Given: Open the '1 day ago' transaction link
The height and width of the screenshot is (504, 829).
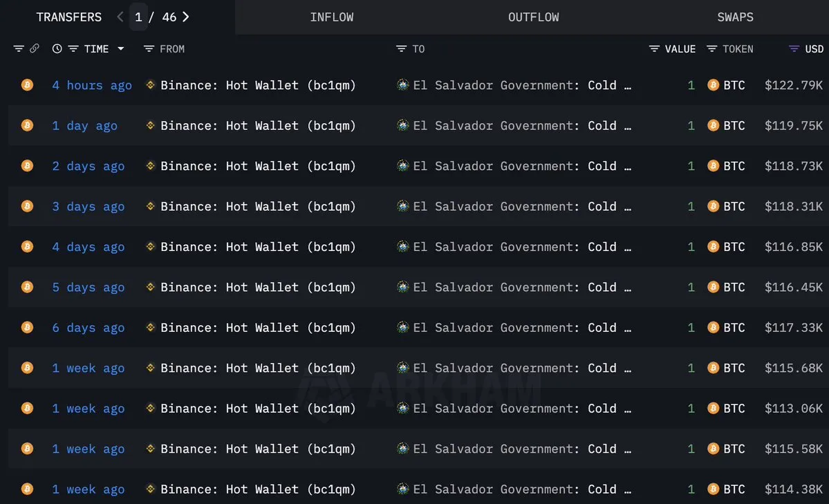Looking at the screenshot, I should [84, 125].
